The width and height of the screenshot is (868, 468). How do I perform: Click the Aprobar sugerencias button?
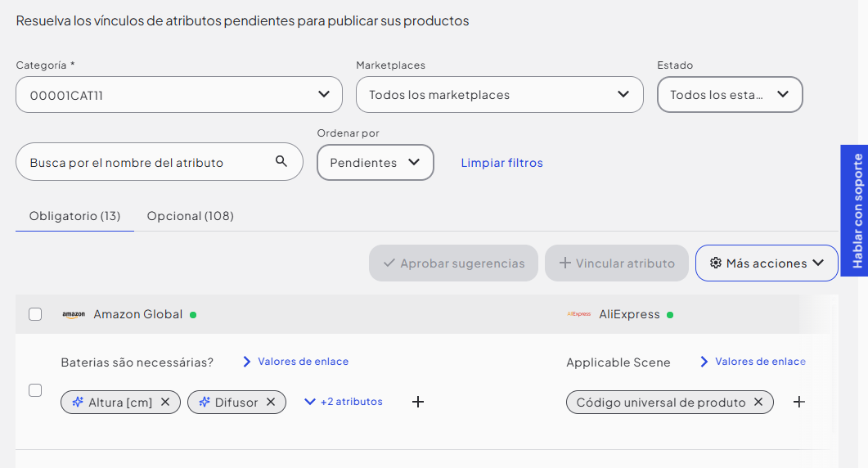453,263
